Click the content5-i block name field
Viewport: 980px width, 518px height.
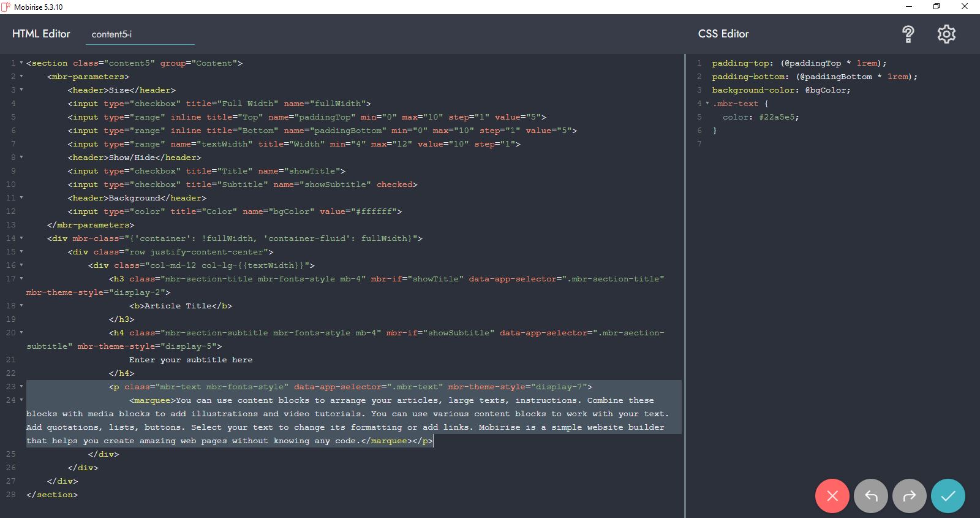coord(140,34)
